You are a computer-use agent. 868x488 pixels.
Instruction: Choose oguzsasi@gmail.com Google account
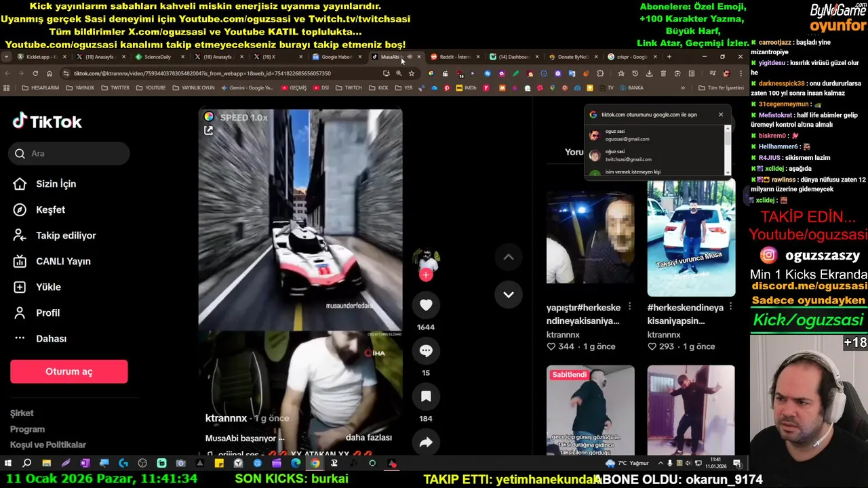(654, 135)
